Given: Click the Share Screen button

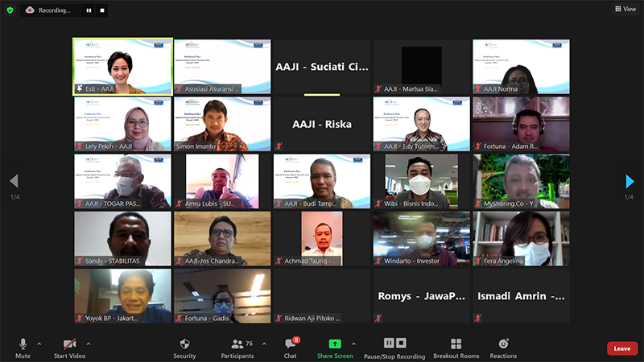Looking at the screenshot, I should [x=335, y=348].
